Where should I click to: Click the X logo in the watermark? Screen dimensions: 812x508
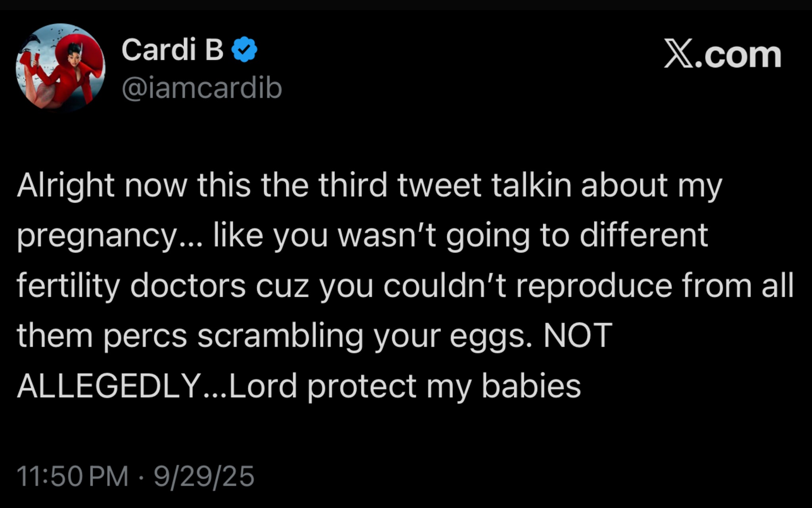pos(678,54)
